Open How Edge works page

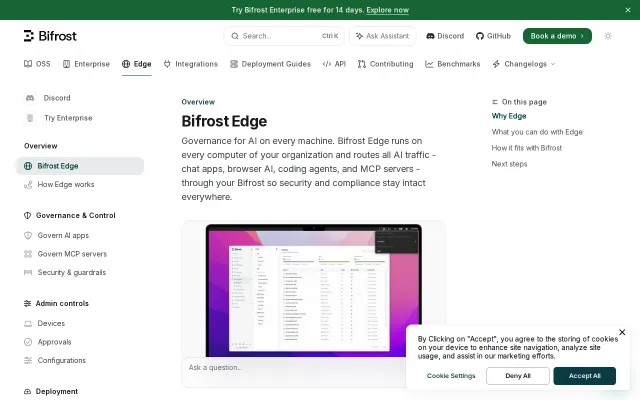coord(66,184)
